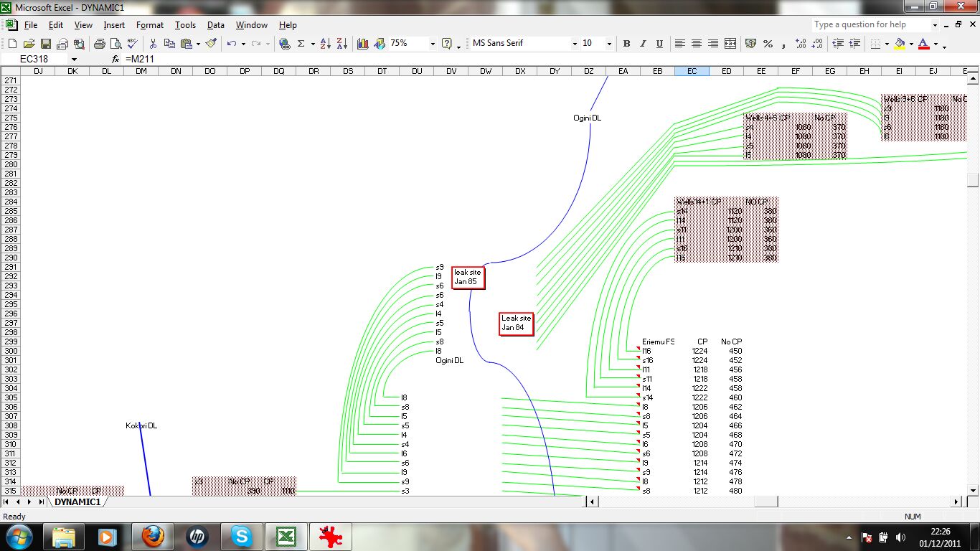Click the Save icon in the toolbar

click(45, 44)
